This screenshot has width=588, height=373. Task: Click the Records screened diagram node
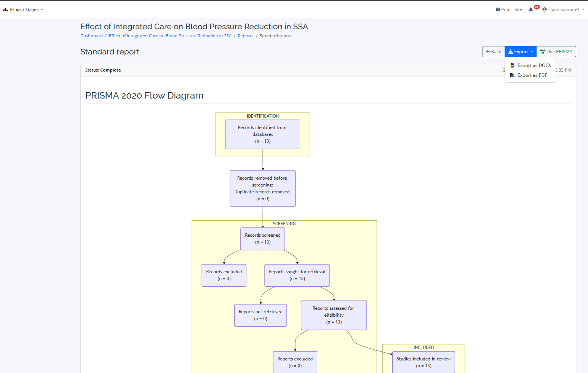pyautogui.click(x=263, y=239)
